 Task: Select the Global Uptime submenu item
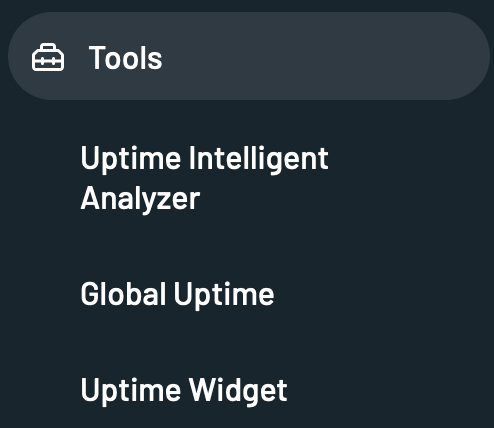pos(177,294)
